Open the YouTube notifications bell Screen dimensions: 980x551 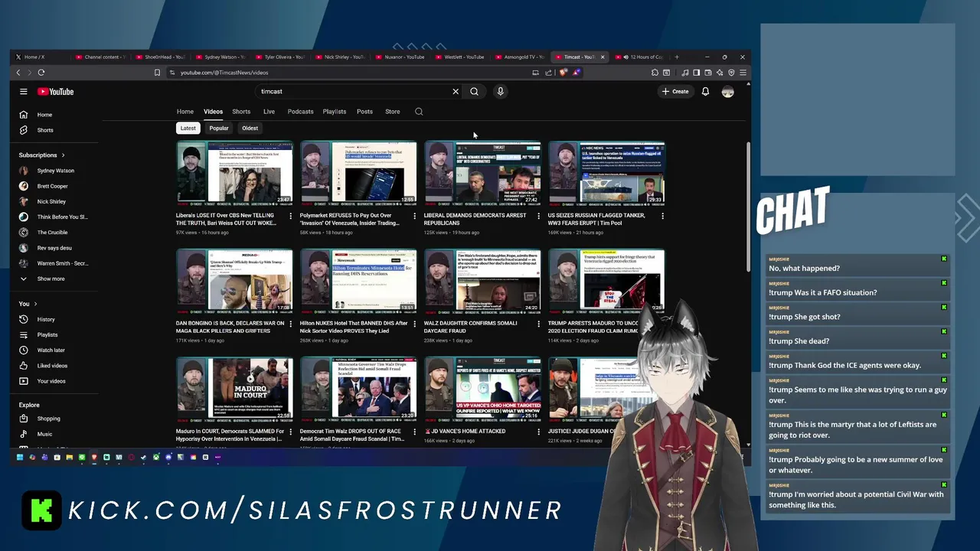click(x=705, y=92)
